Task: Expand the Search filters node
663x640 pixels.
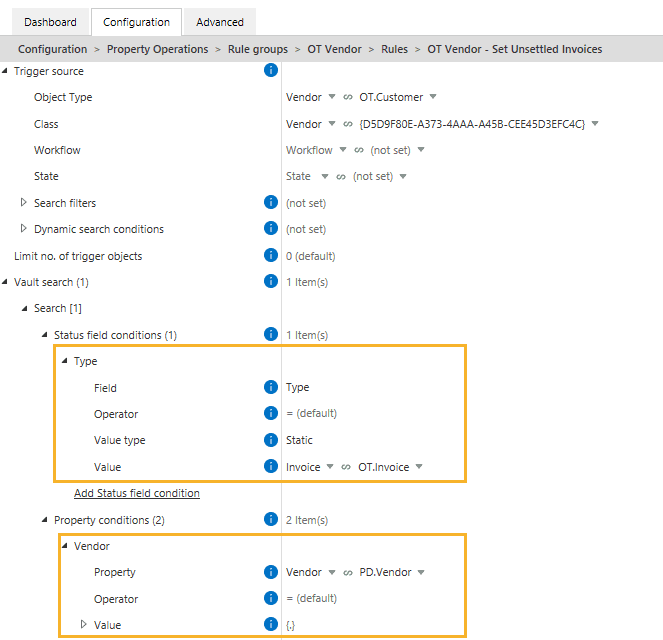Action: [x=24, y=202]
